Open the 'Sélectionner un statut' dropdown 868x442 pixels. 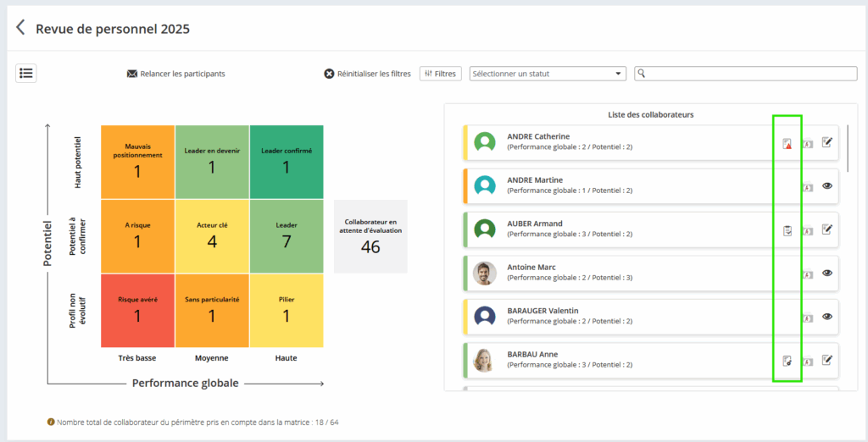point(548,74)
